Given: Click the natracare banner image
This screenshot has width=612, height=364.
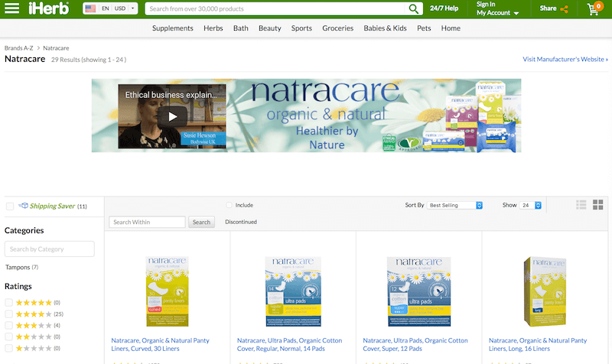Looking at the screenshot, I should point(307,115).
